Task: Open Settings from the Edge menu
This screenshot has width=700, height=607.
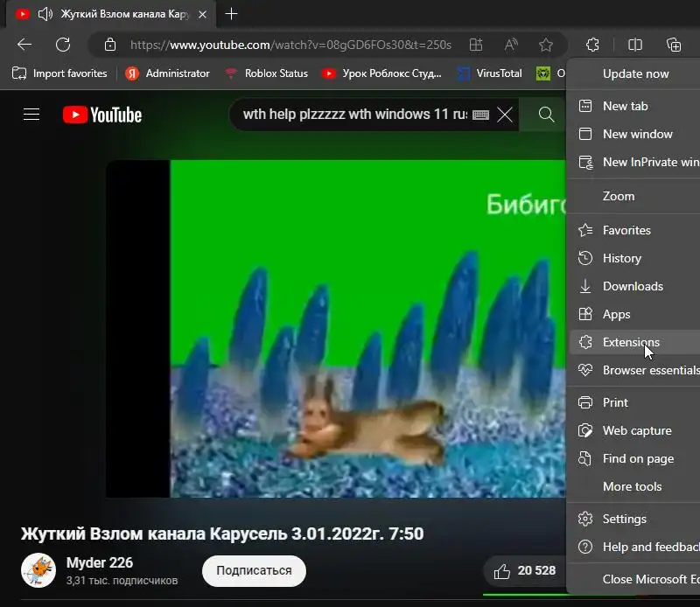Action: point(635,519)
